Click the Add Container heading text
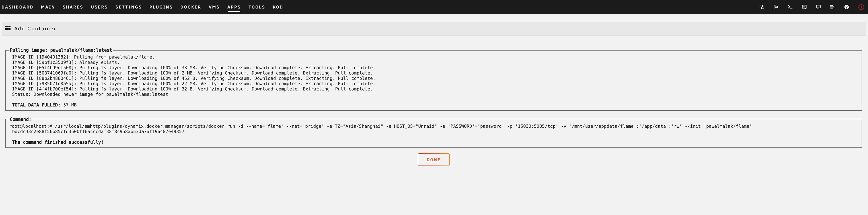 point(35,28)
